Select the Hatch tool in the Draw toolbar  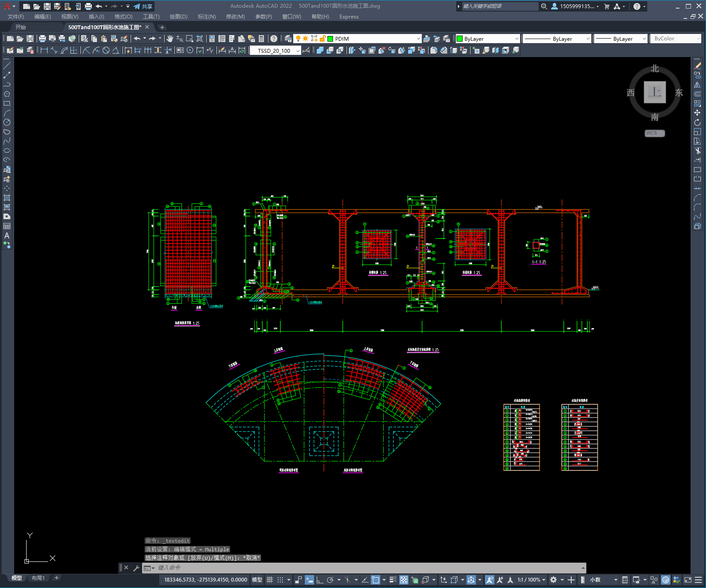tap(7, 198)
